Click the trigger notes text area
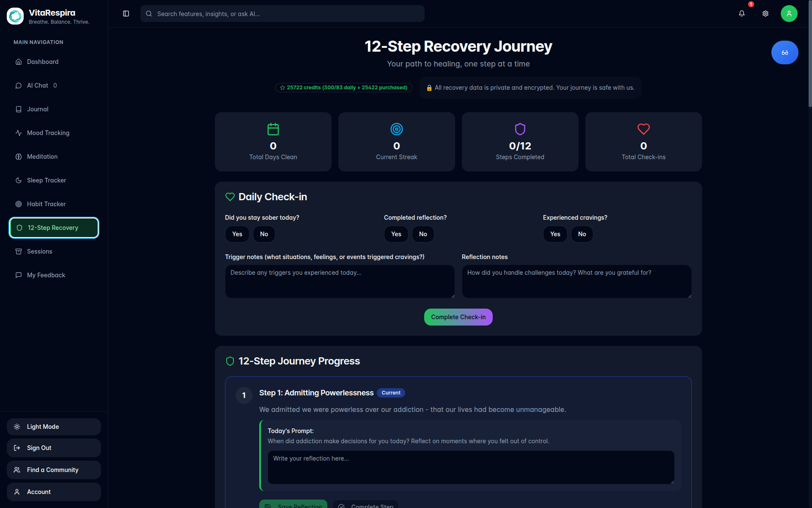Image resolution: width=812 pixels, height=508 pixels. coord(340,282)
